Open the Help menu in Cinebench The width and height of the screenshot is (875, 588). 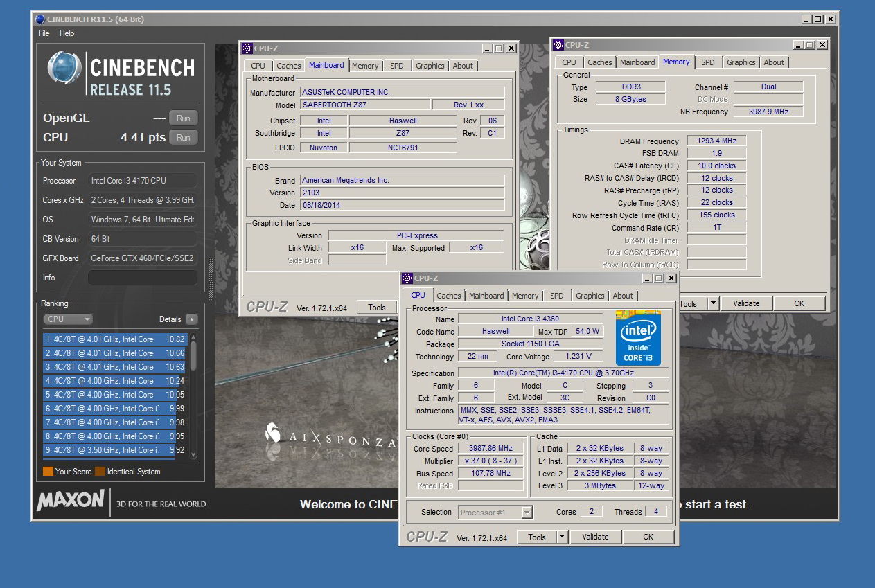pyautogui.click(x=67, y=33)
